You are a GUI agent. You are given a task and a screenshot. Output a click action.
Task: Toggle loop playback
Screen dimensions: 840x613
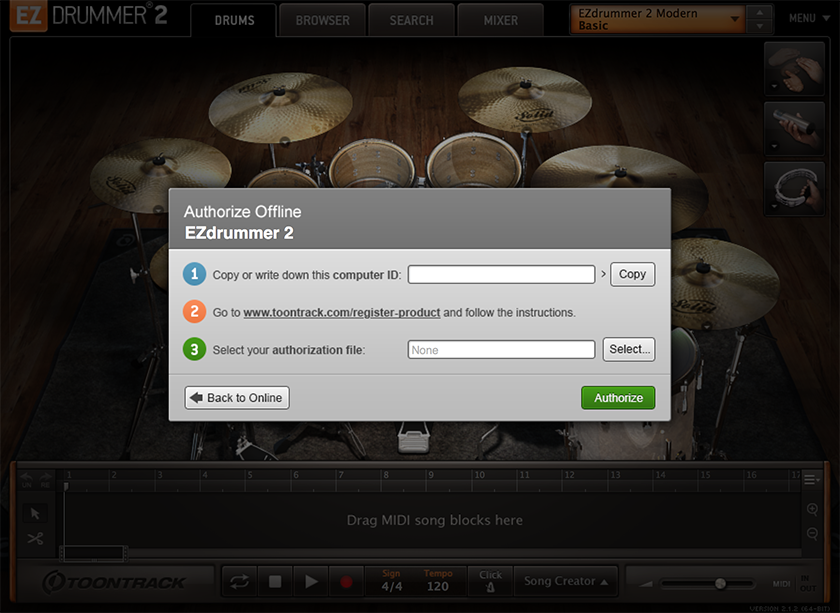[x=239, y=581]
